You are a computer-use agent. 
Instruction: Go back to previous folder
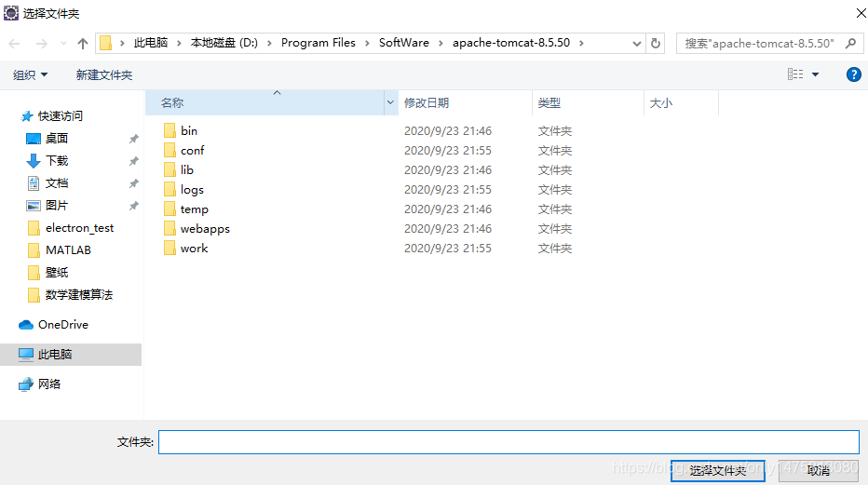pyautogui.click(x=15, y=44)
